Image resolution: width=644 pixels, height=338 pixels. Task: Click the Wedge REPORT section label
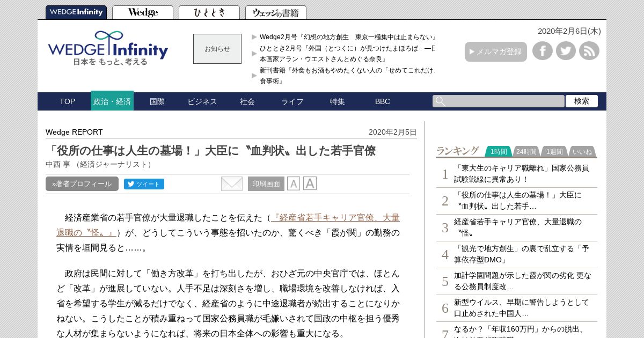pyautogui.click(x=74, y=132)
